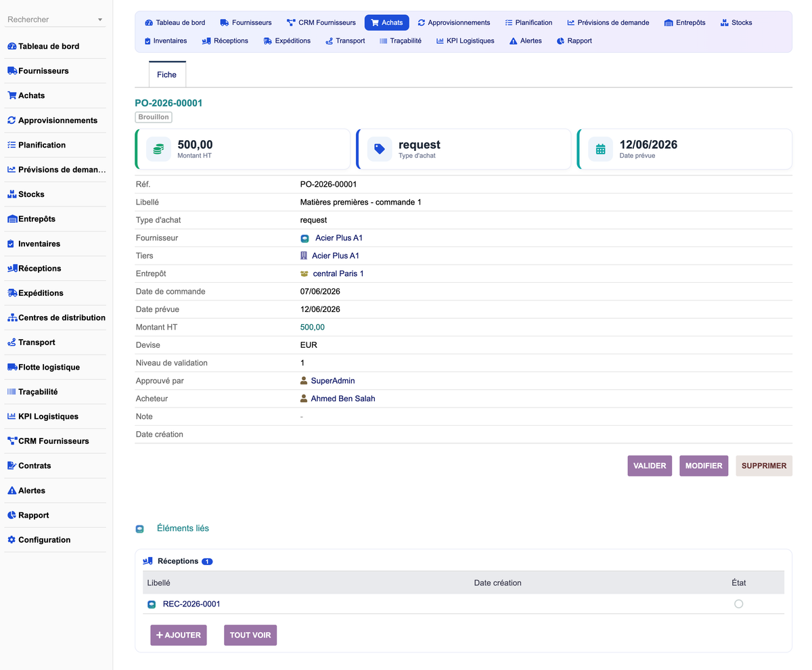
Task: Click the coins icon on Montant HT card
Action: coord(158,149)
